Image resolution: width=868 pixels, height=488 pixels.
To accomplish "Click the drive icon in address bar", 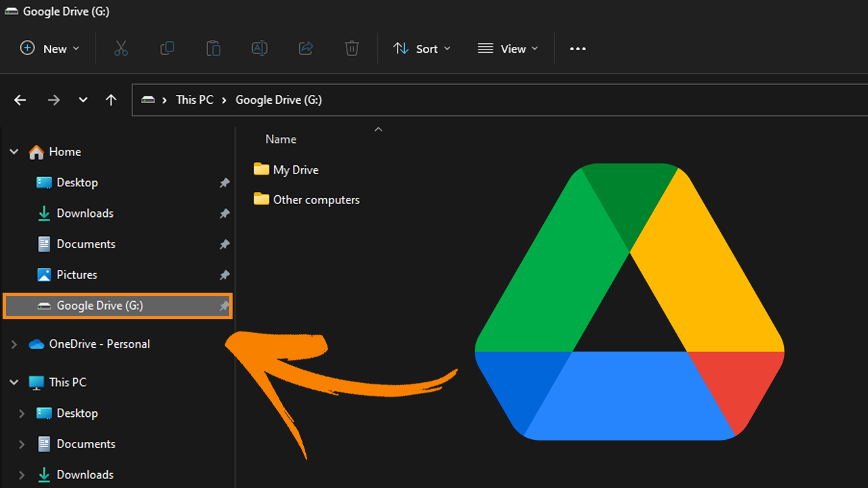I will (148, 100).
